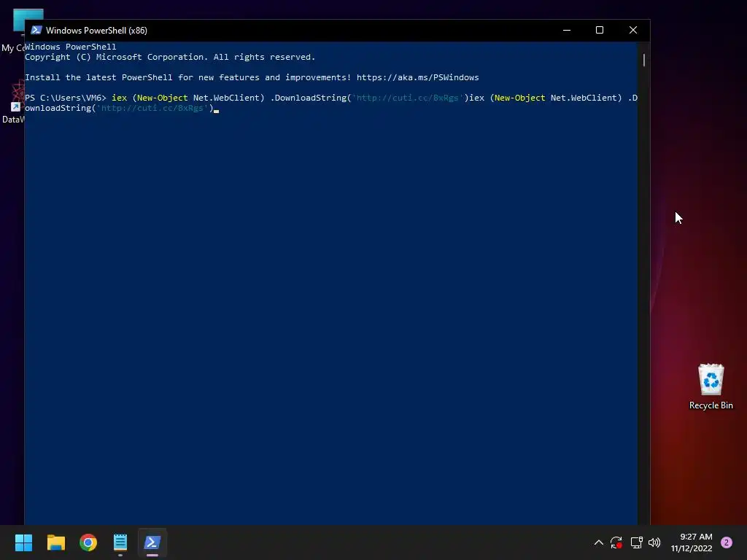Open Notepad from the taskbar
The height and width of the screenshot is (560, 747).
pos(120,542)
